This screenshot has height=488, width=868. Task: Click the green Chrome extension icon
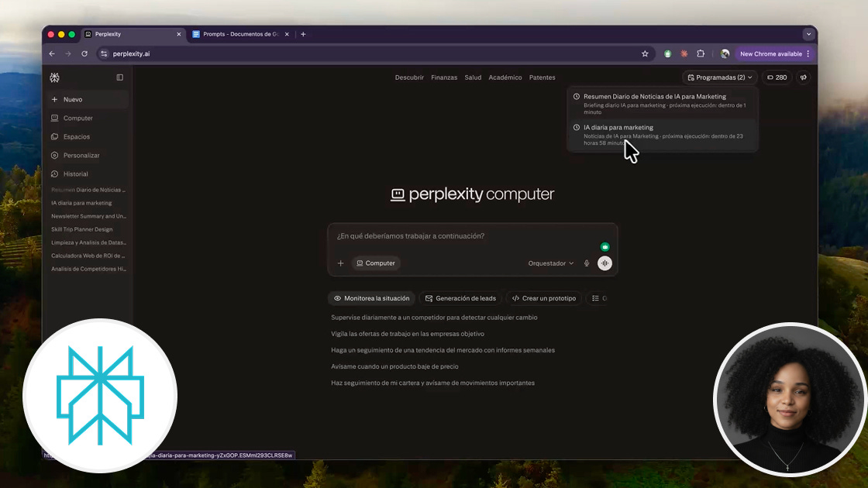667,53
